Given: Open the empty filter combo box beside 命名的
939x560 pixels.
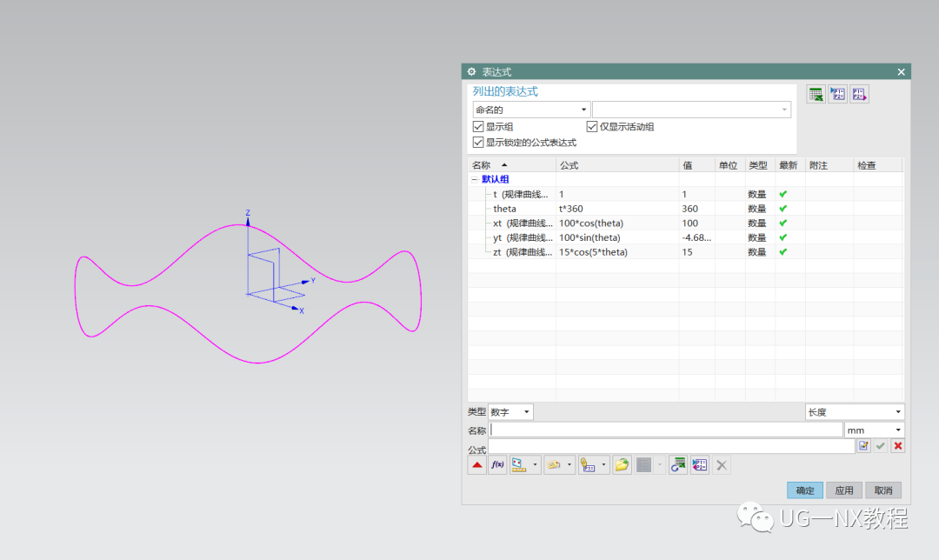Looking at the screenshot, I should 692,110.
